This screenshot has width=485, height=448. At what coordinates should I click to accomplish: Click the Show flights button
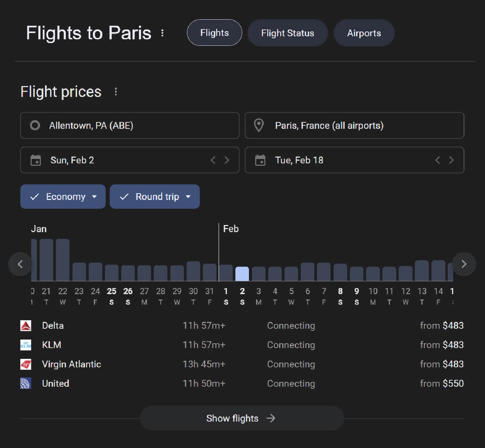pyautogui.click(x=242, y=418)
